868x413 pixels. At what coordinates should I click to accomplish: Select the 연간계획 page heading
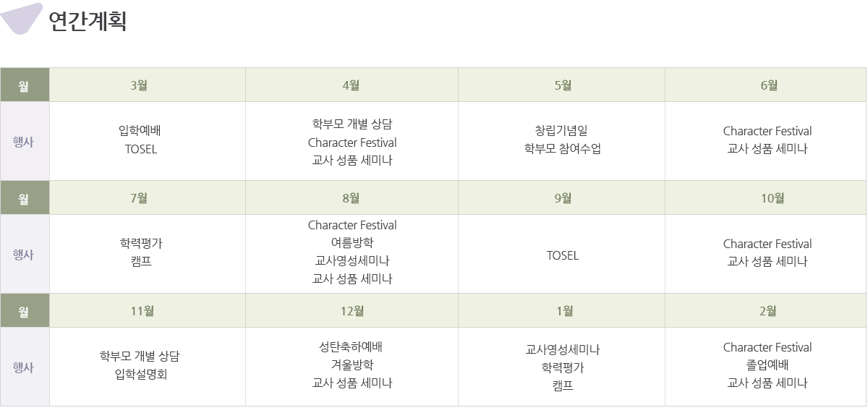[88, 20]
